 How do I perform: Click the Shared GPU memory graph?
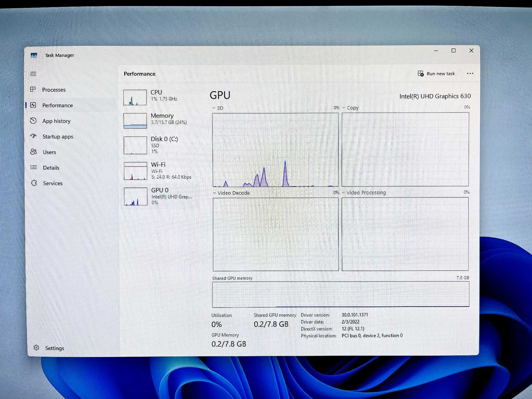[x=340, y=294]
